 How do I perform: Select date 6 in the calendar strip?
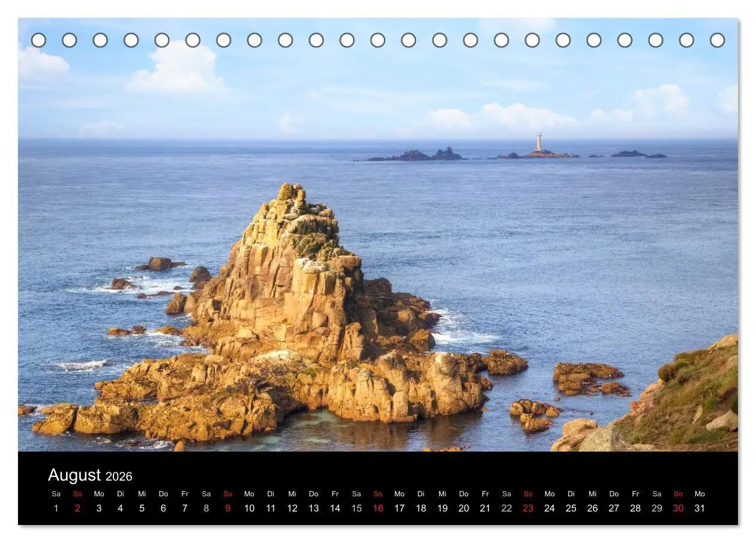pos(163,508)
